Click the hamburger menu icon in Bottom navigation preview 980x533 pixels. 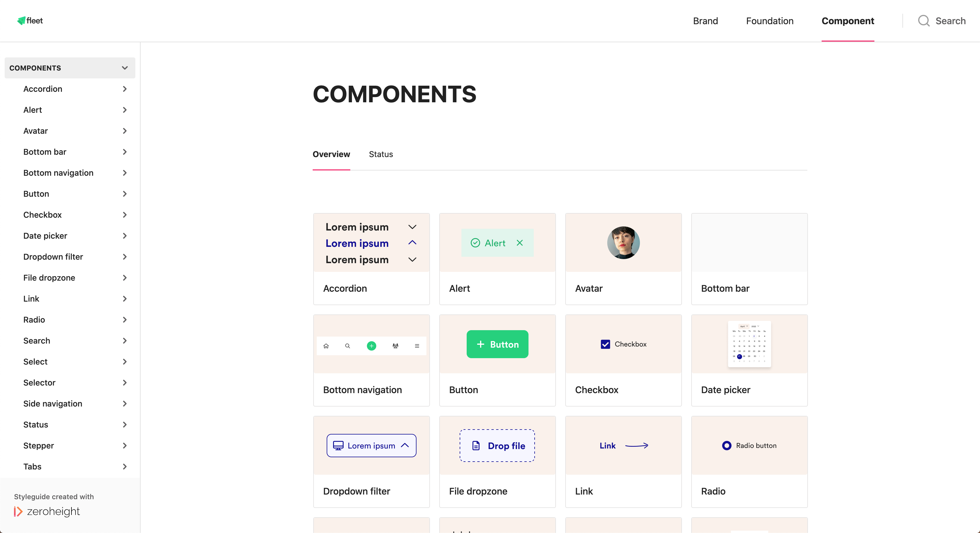point(417,346)
